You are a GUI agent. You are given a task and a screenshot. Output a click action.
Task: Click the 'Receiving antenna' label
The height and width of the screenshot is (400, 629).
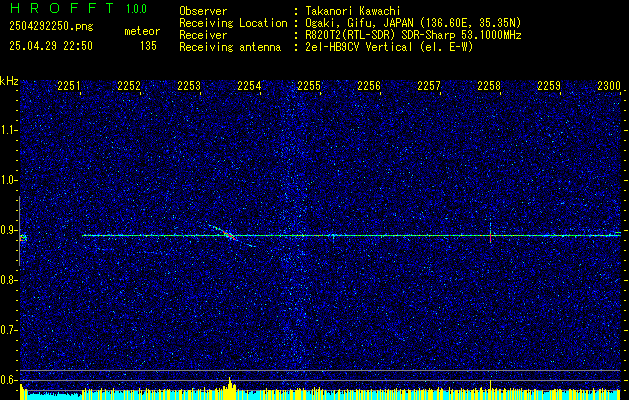(x=230, y=47)
